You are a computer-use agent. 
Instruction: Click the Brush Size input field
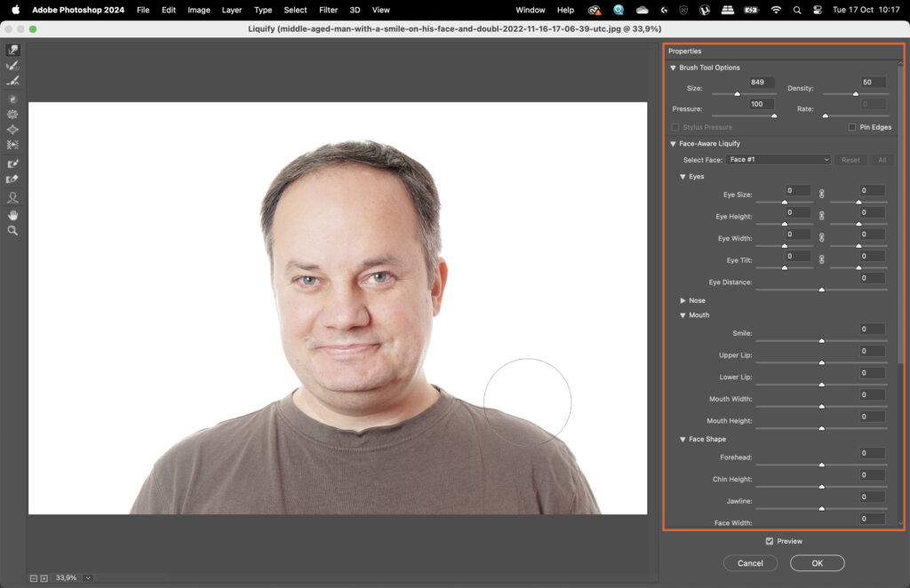(762, 82)
